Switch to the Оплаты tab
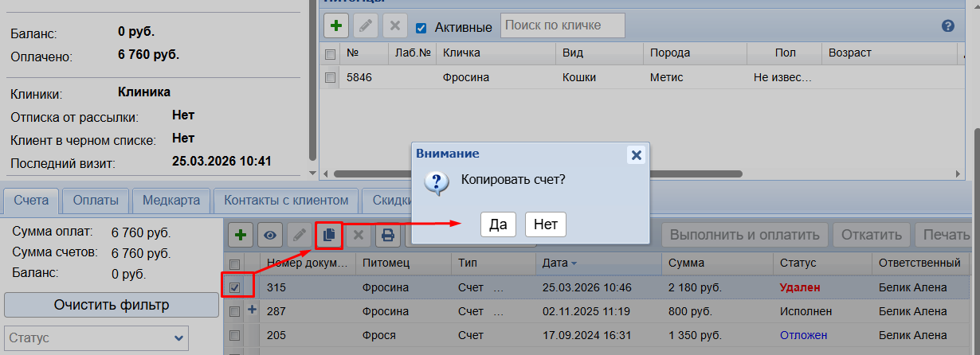This screenshot has height=355, width=980. tap(96, 200)
